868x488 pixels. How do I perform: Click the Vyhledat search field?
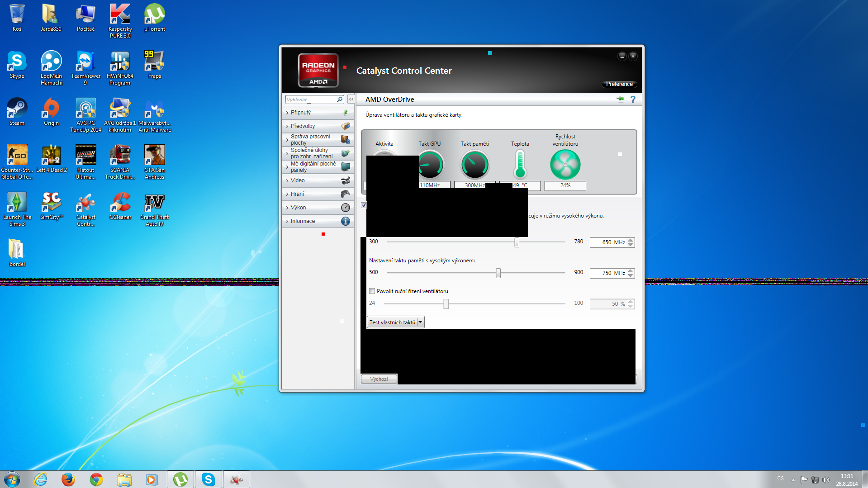pyautogui.click(x=310, y=99)
